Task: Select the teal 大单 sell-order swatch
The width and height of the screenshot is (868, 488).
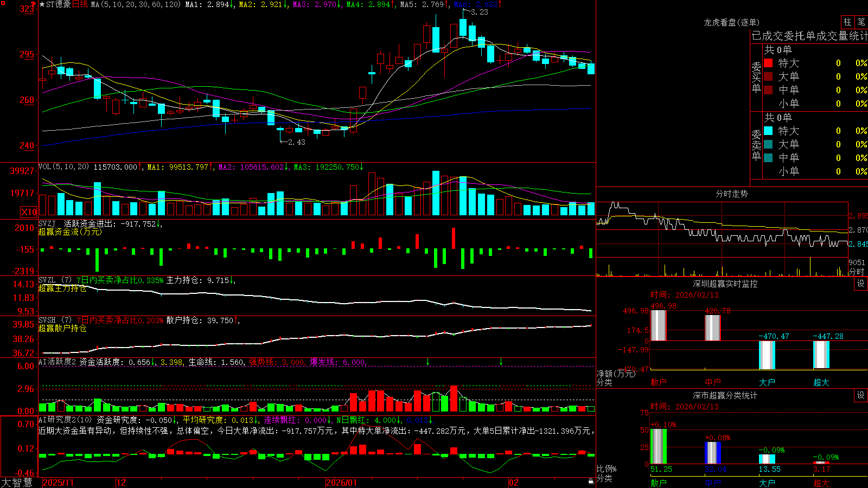Action: point(768,144)
